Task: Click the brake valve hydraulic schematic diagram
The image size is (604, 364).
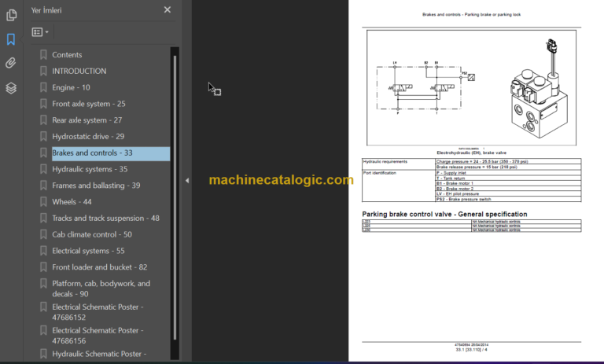Action: [425, 88]
